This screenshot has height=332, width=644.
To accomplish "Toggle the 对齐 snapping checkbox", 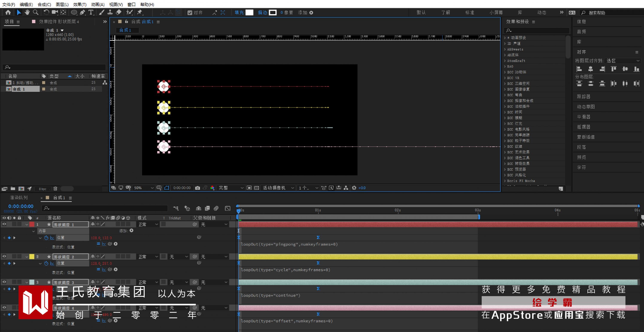I will [190, 13].
